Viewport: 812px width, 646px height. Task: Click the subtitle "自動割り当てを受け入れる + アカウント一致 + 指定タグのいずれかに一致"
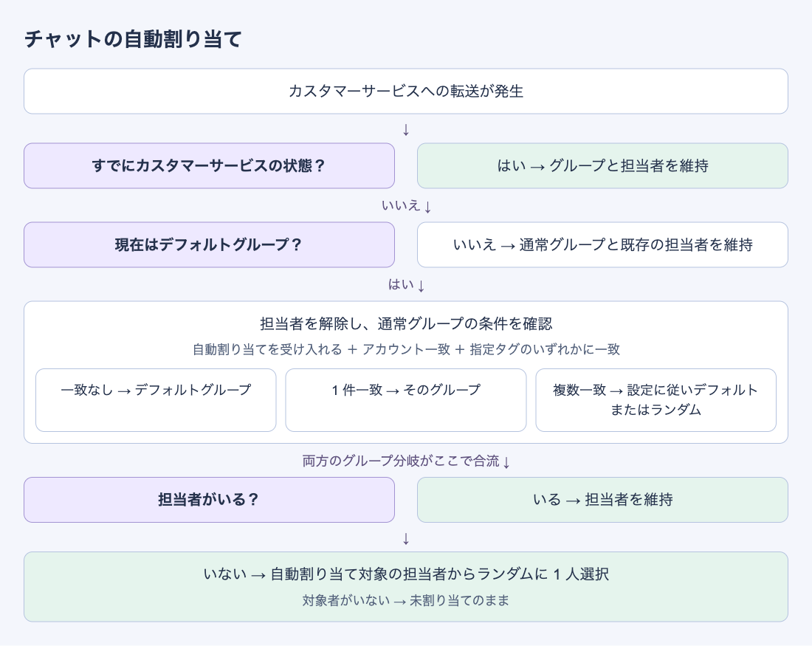point(406,350)
